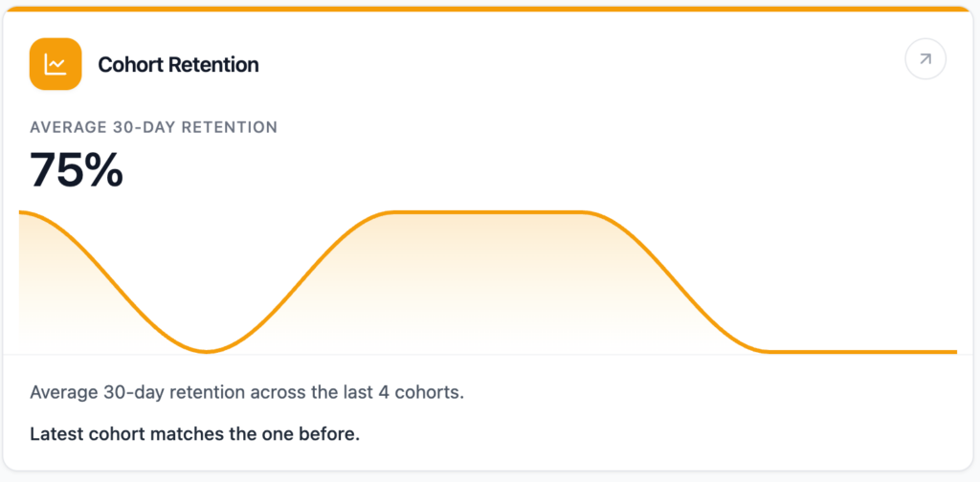This screenshot has width=980, height=482.
Task: Click the Cohort Retention title
Action: pyautogui.click(x=178, y=65)
